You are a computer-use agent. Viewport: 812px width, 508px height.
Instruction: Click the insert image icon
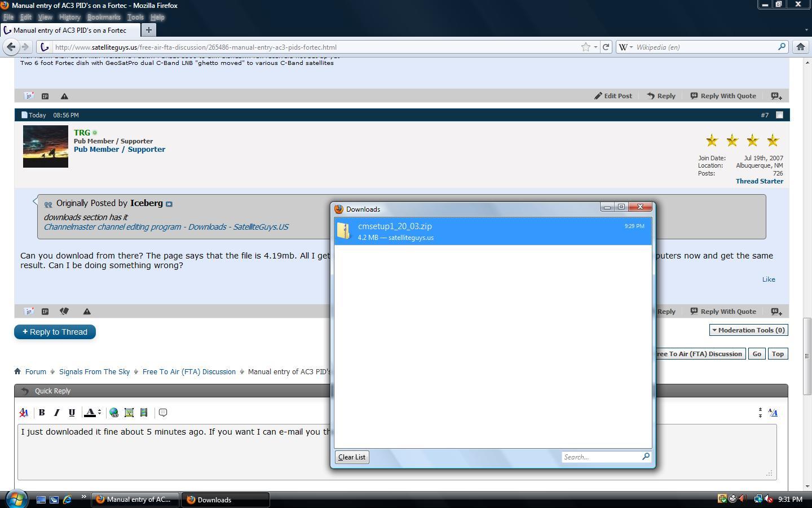point(129,413)
